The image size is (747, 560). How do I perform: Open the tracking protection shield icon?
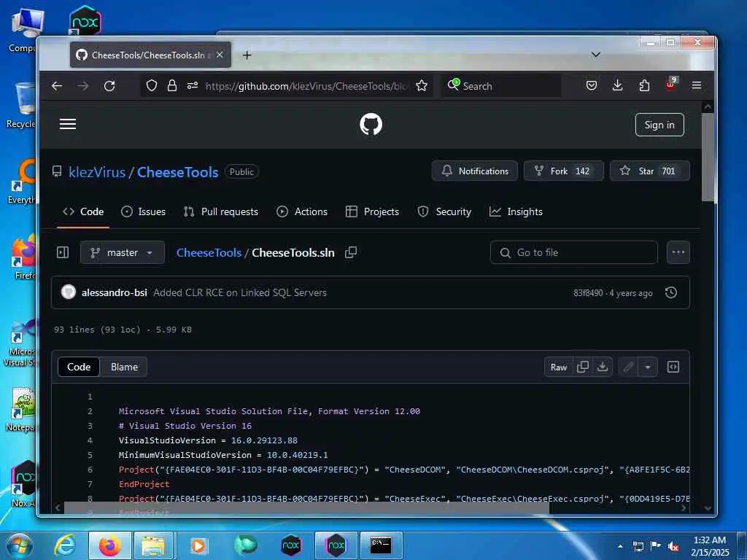(152, 86)
